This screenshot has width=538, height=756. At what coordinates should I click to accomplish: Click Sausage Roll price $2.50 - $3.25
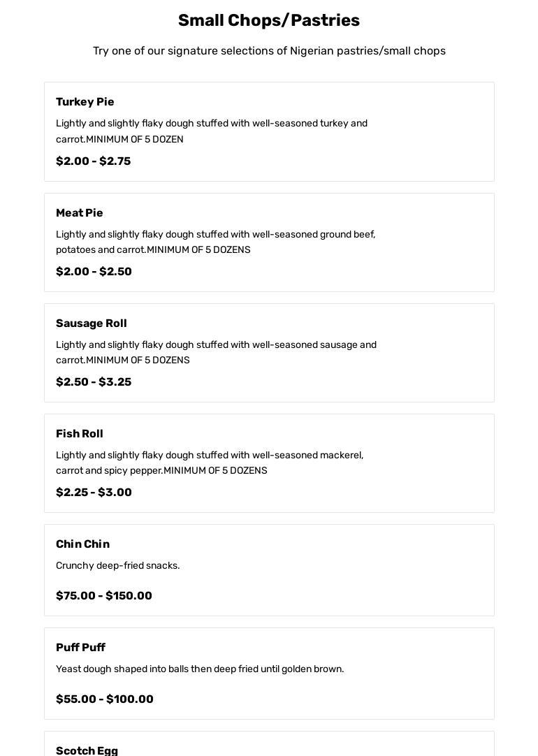(x=94, y=382)
